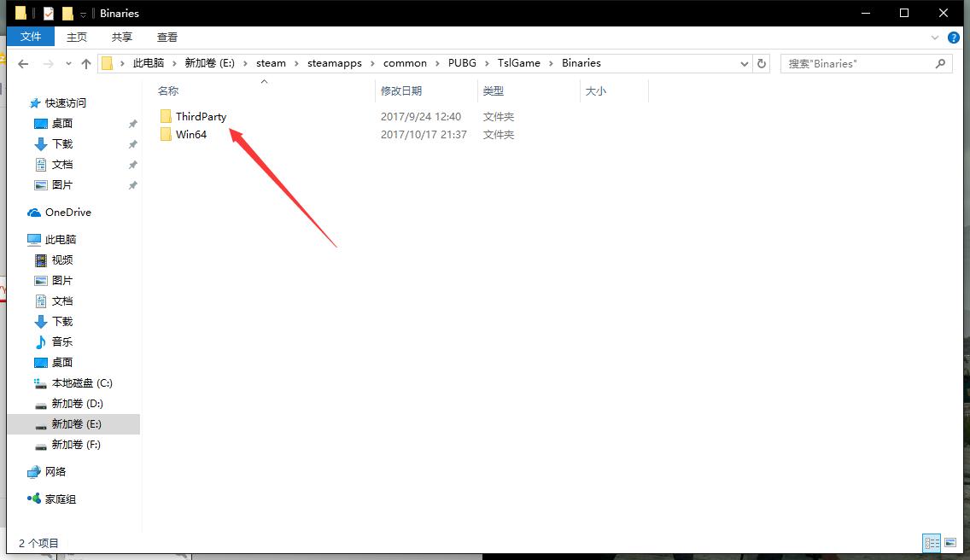Click the 音乐 note icon
Screen dimensions: 970x560
point(41,341)
